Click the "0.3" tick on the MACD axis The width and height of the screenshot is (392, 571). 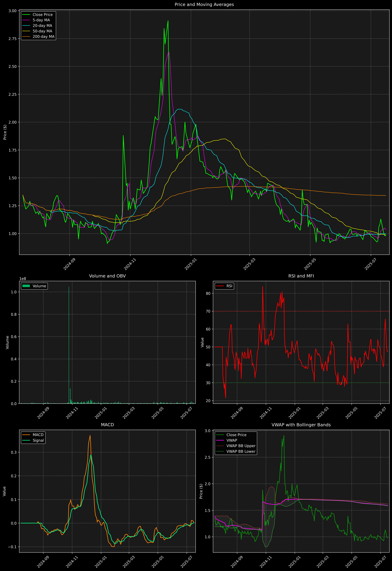tap(14, 452)
